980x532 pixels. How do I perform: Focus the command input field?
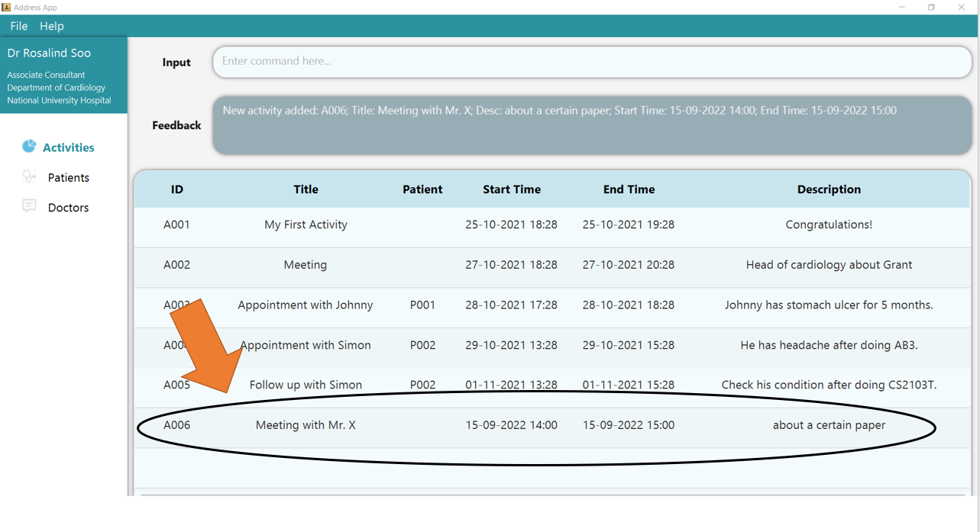click(591, 62)
